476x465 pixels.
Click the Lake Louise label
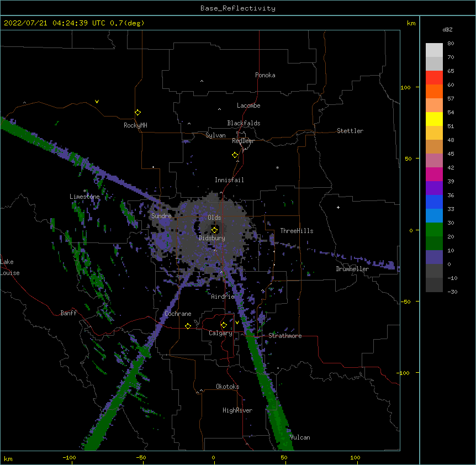(x=10, y=267)
